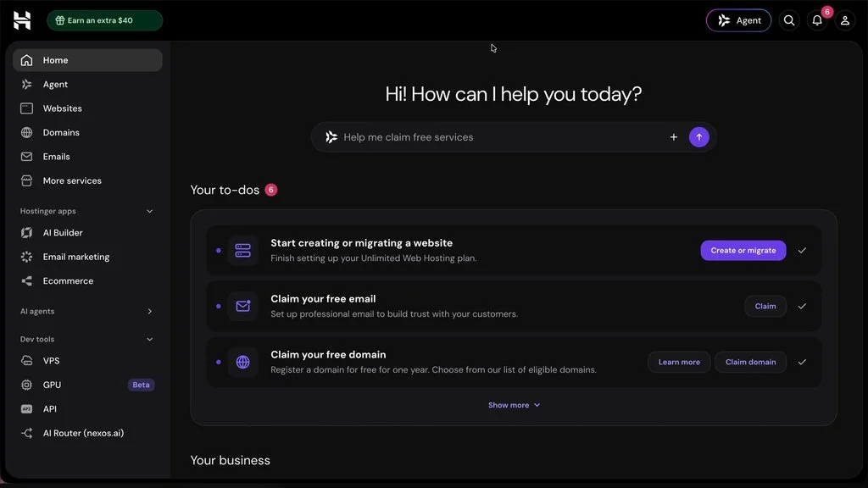Screen dimensions: 868x488
Task: Click the Ecommerce icon in sidebar
Action: pyautogui.click(x=26, y=281)
